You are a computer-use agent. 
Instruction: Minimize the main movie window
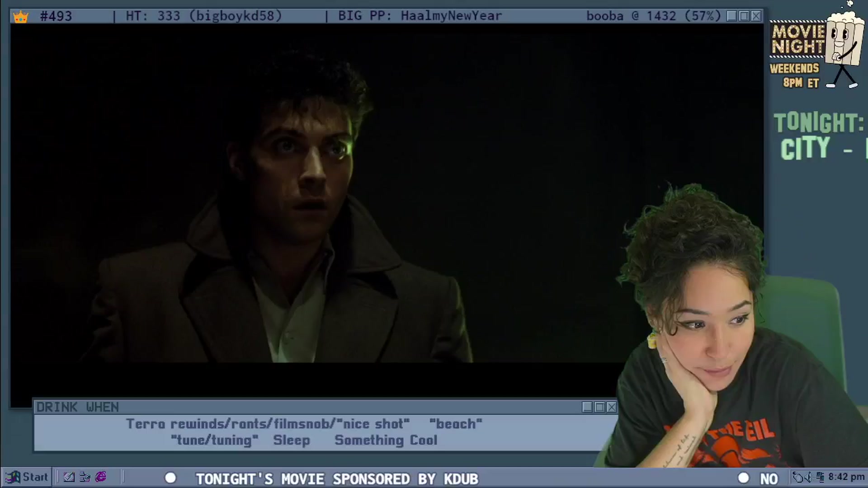pyautogui.click(x=732, y=16)
